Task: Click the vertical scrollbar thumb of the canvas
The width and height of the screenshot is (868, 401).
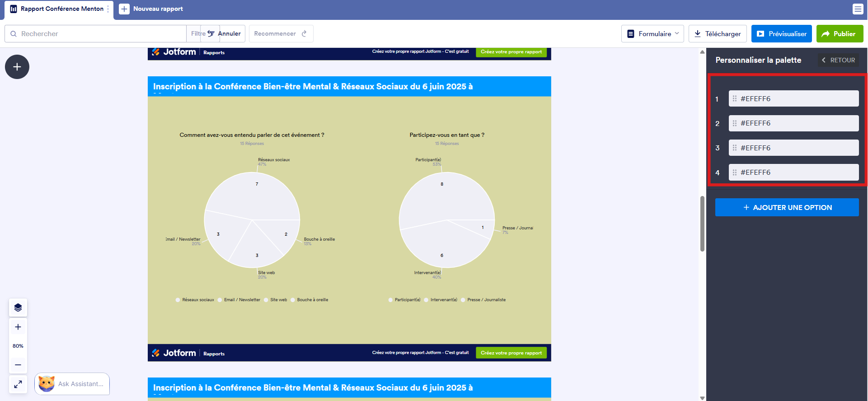Action: coord(702,224)
